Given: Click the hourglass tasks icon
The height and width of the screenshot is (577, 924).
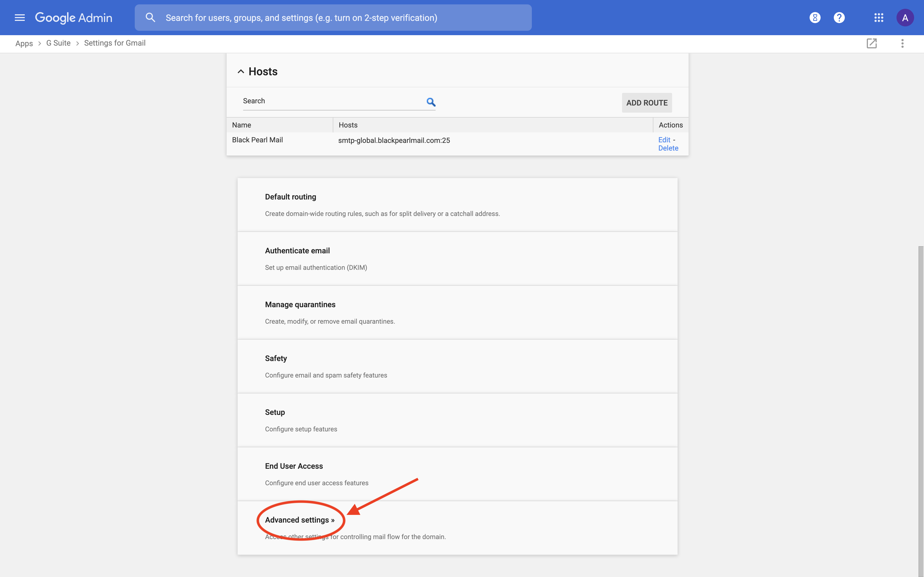Looking at the screenshot, I should [815, 18].
